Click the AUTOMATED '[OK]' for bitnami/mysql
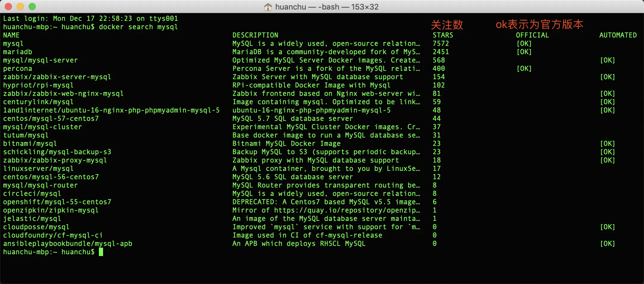 [x=608, y=143]
